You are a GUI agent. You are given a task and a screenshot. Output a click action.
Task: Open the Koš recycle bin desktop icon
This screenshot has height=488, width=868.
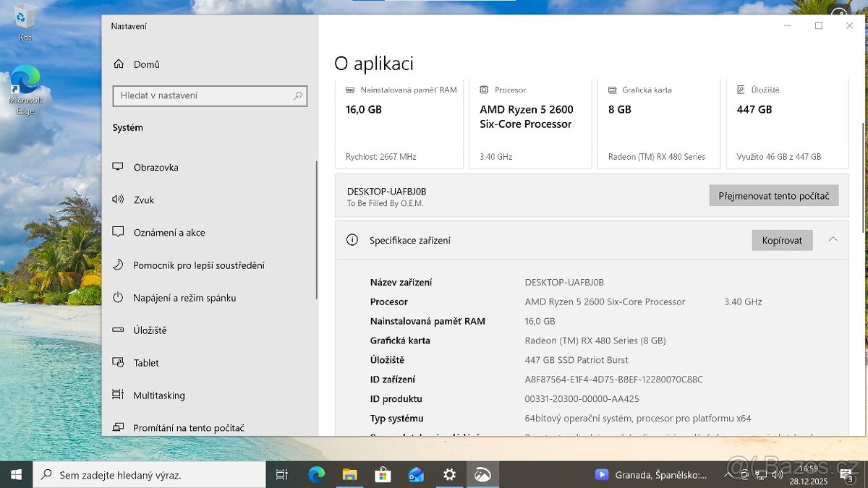point(26,22)
